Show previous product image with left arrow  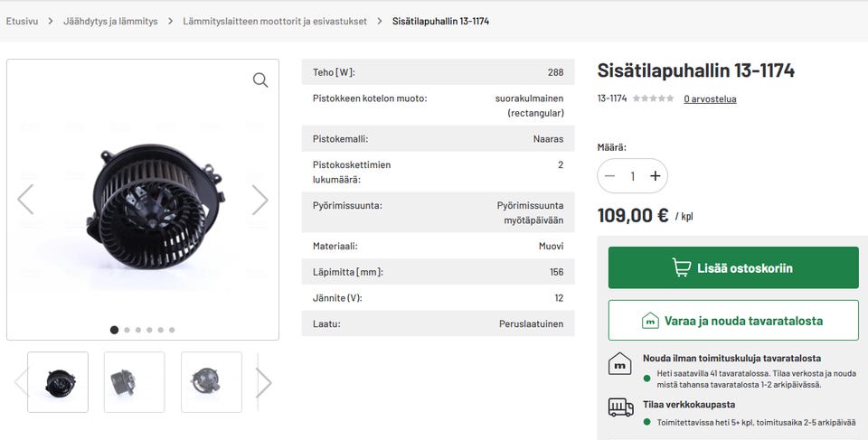pyautogui.click(x=25, y=200)
